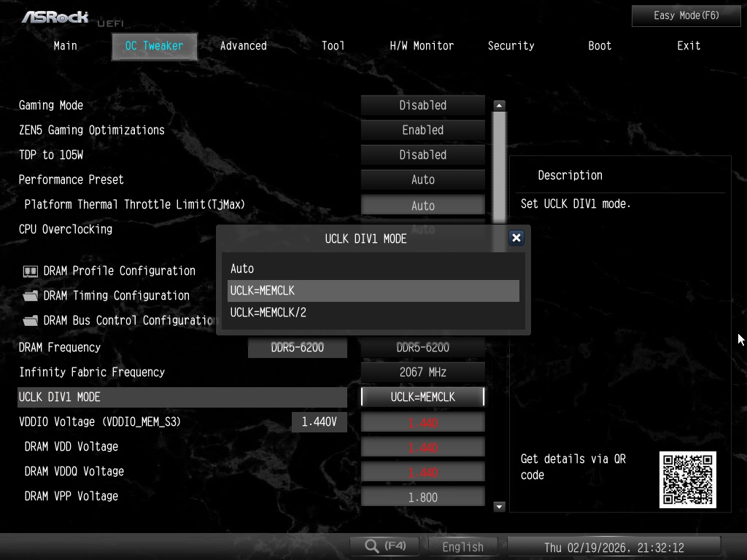Close the UCLK DIV1 MODE popup

(516, 238)
